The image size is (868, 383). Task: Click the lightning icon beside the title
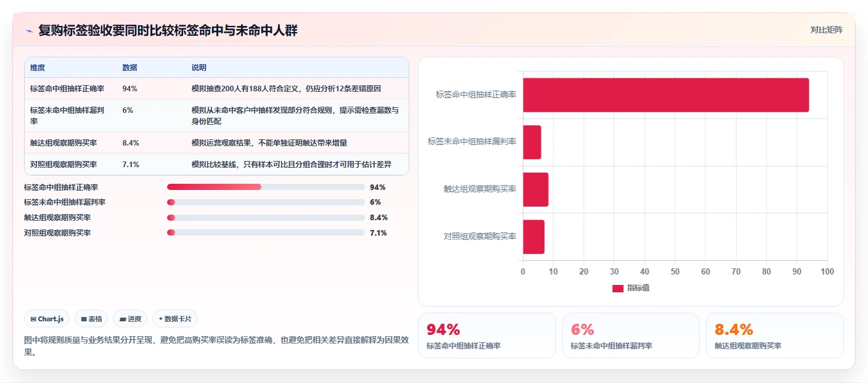[29, 31]
